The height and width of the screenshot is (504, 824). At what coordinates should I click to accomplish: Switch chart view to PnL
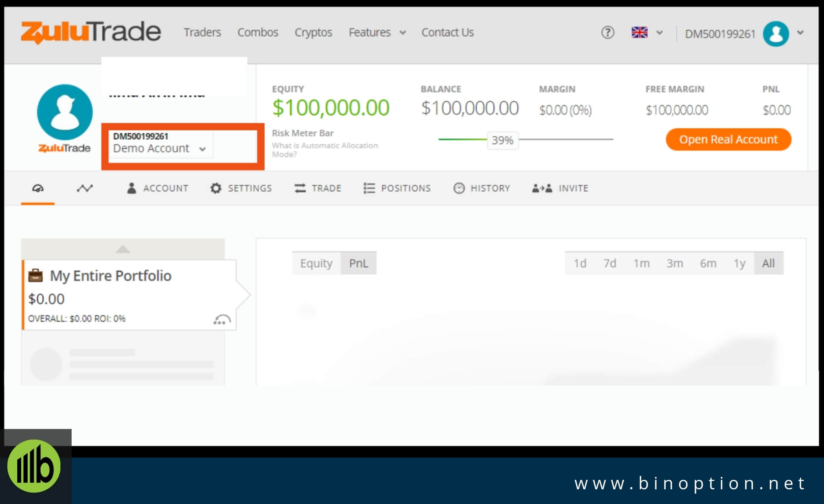(x=359, y=263)
